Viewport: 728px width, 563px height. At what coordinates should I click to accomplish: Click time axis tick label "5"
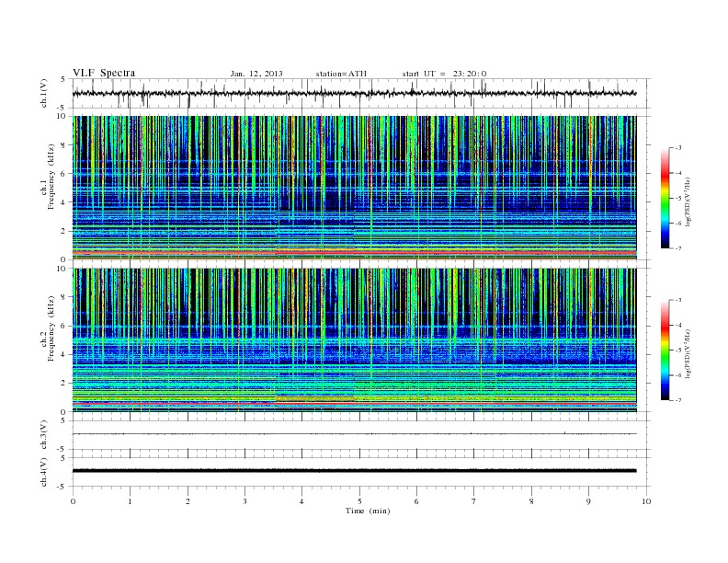coord(359,501)
